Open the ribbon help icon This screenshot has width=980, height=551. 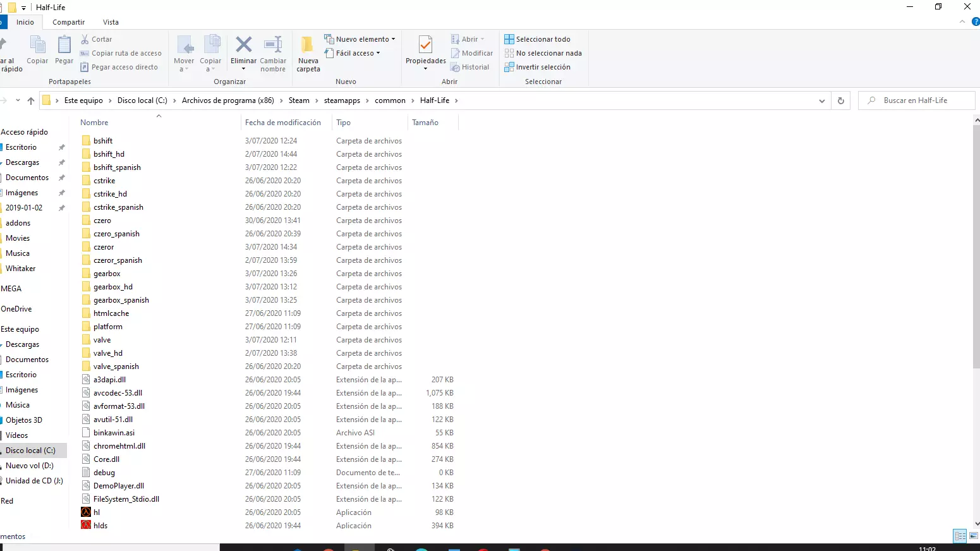976,21
